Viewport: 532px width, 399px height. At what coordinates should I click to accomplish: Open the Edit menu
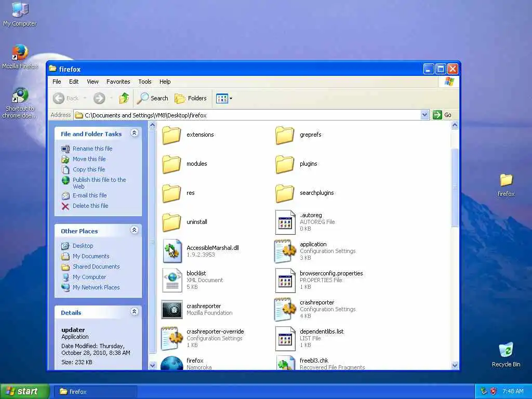point(74,82)
